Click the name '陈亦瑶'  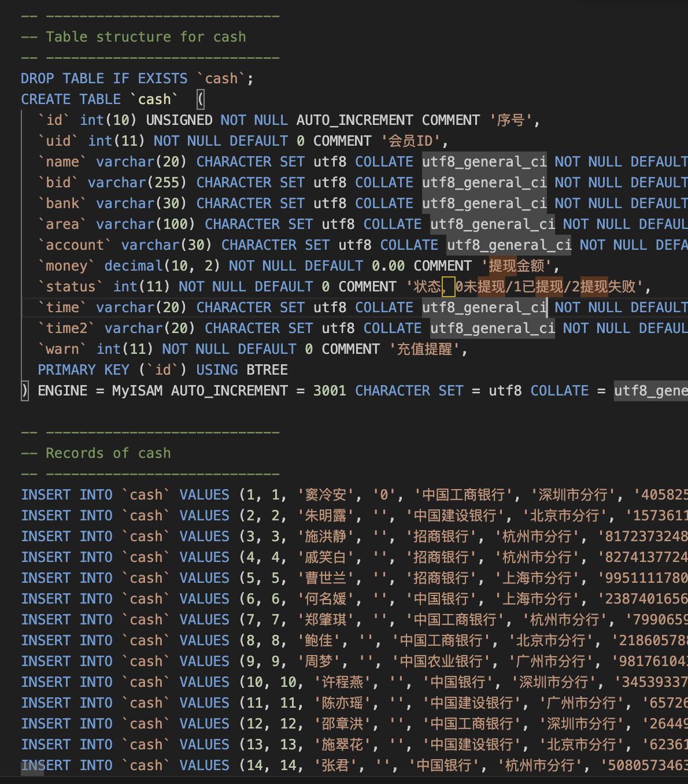(x=342, y=703)
